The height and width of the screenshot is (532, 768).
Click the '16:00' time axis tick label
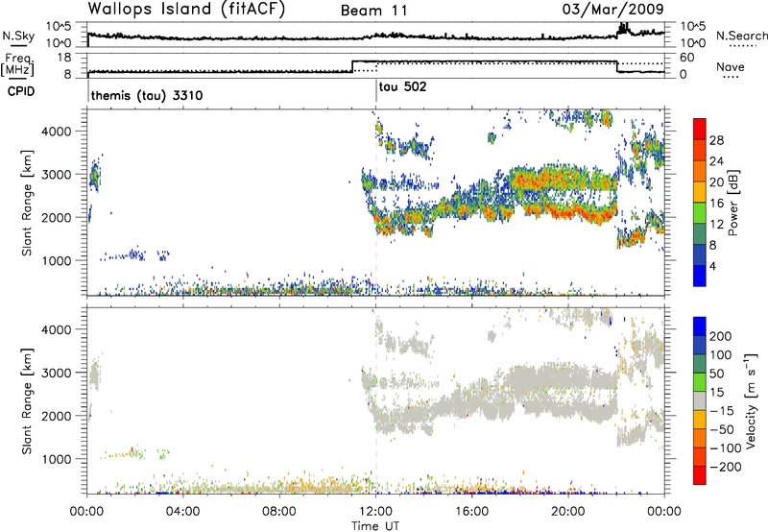tap(471, 512)
